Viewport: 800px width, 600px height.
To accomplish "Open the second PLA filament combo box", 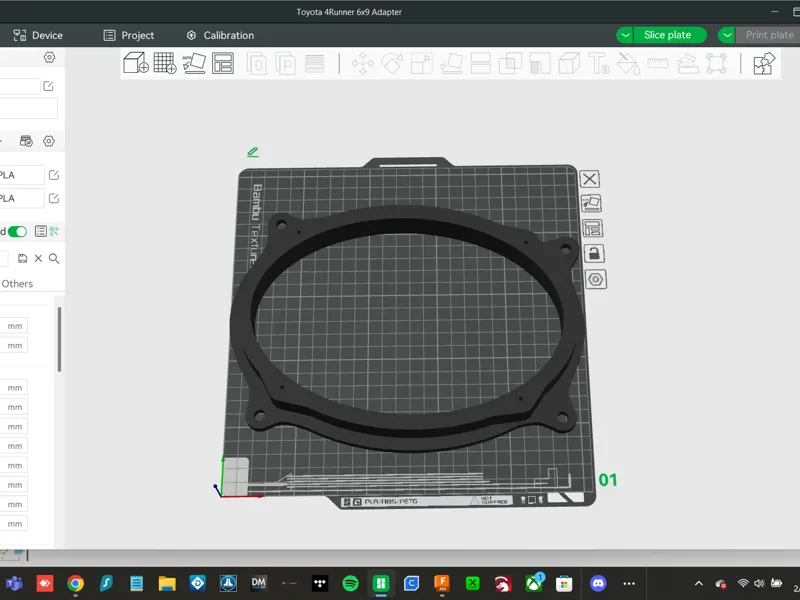I will point(22,198).
